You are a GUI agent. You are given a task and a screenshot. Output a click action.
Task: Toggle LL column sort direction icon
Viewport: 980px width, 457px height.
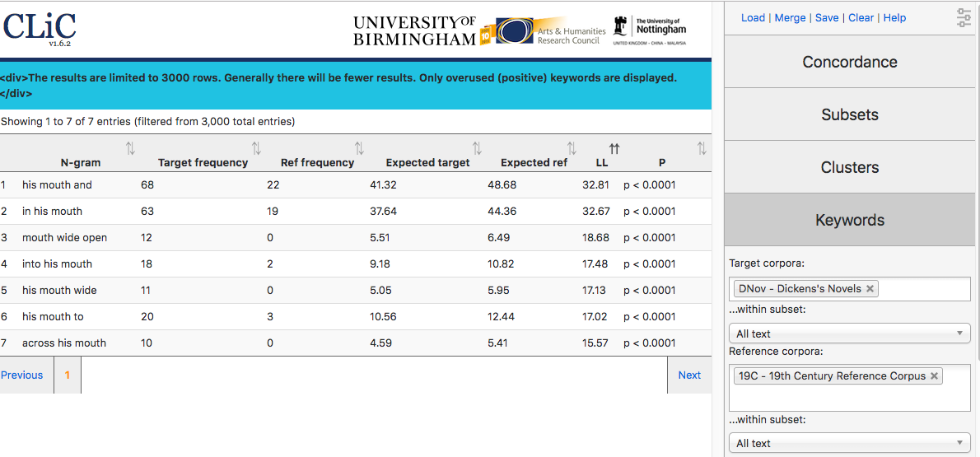coord(614,149)
